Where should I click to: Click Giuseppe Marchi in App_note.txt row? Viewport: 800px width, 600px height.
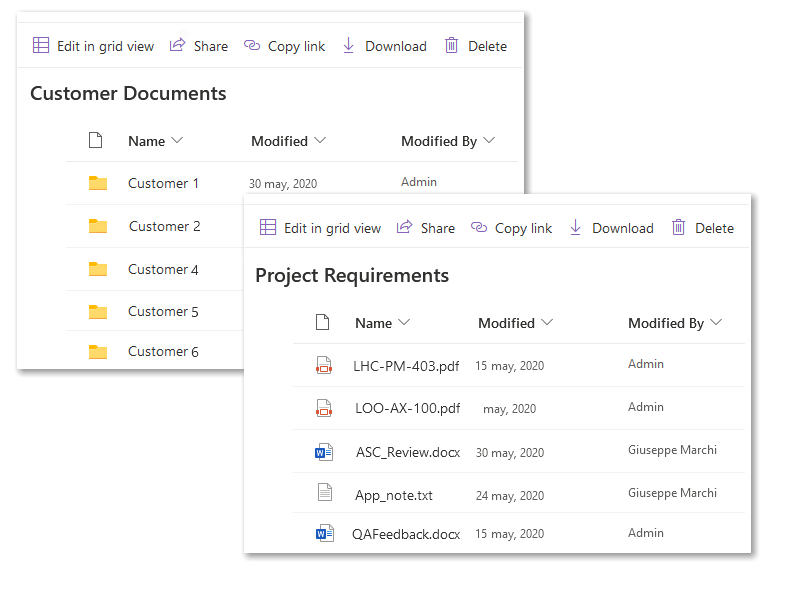[x=672, y=492]
